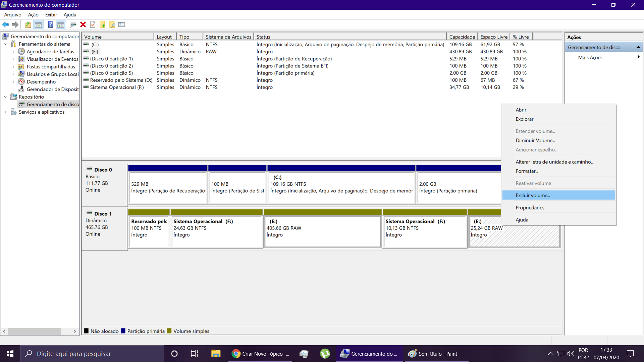Screen dimensions: 644x362
Task: Choose Excluir volume... from context menu
Action: point(559,195)
